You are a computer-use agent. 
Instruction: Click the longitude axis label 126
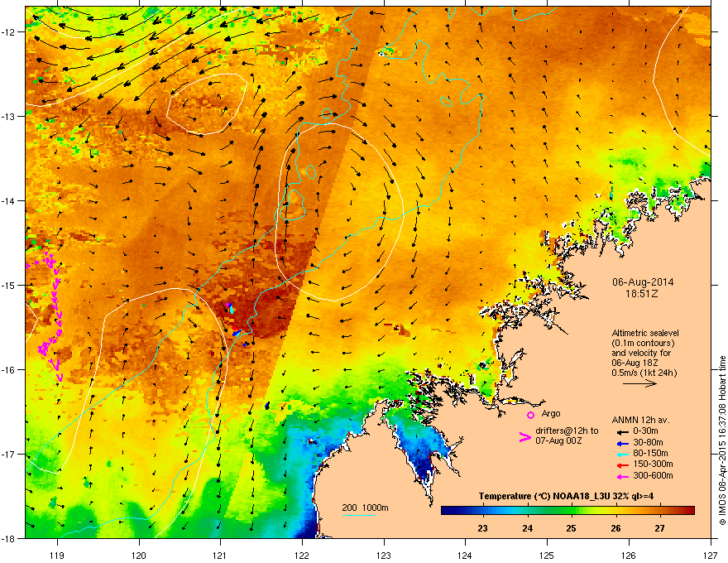tap(629, 555)
